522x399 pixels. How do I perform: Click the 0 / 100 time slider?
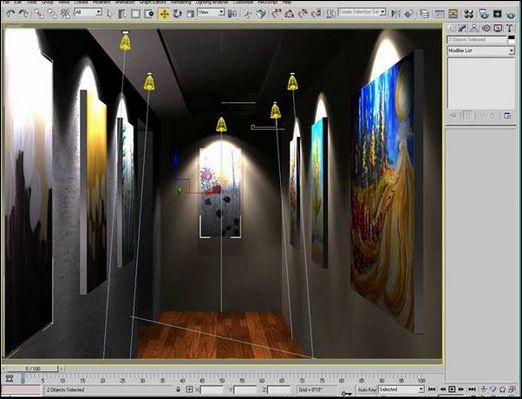[33, 369]
